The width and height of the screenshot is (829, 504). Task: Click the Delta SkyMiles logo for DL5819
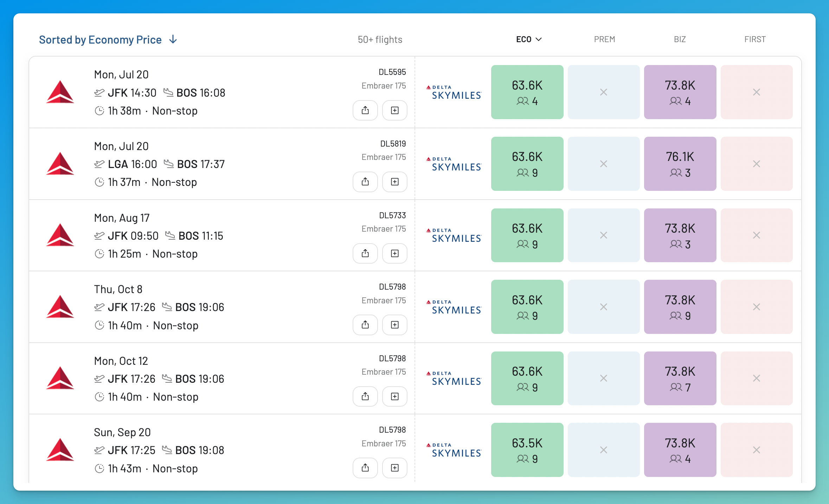[x=454, y=164]
